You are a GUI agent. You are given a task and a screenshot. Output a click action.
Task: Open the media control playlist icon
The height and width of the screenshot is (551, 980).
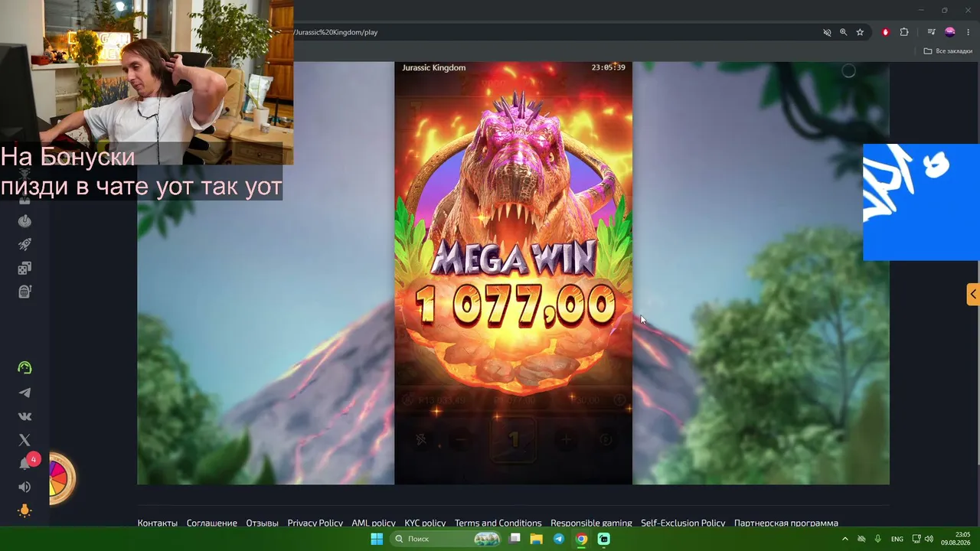pos(931,32)
